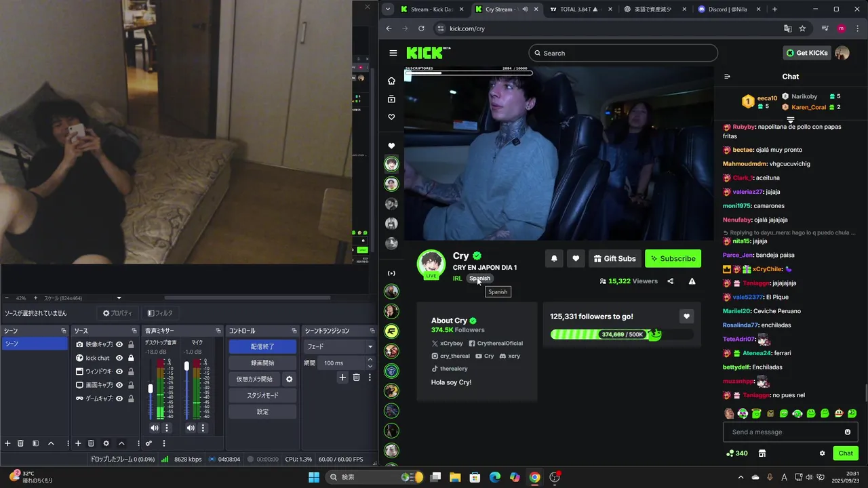868x488 pixels.
Task: Increase transition duration with up arrow
Action: pos(370,360)
